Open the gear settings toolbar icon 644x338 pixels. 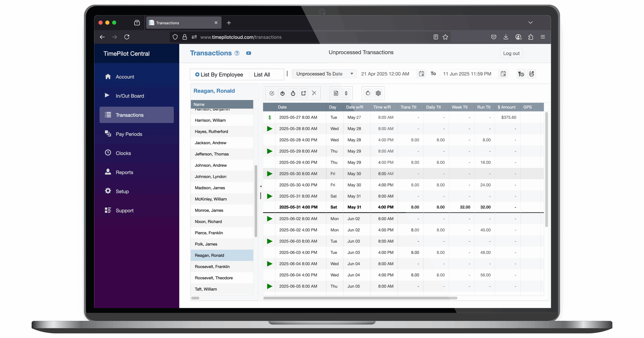click(x=378, y=93)
